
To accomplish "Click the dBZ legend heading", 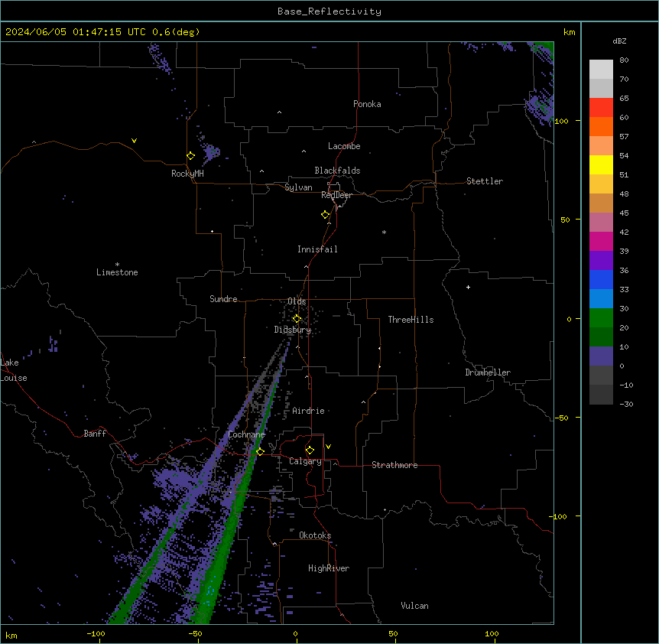I will point(619,41).
